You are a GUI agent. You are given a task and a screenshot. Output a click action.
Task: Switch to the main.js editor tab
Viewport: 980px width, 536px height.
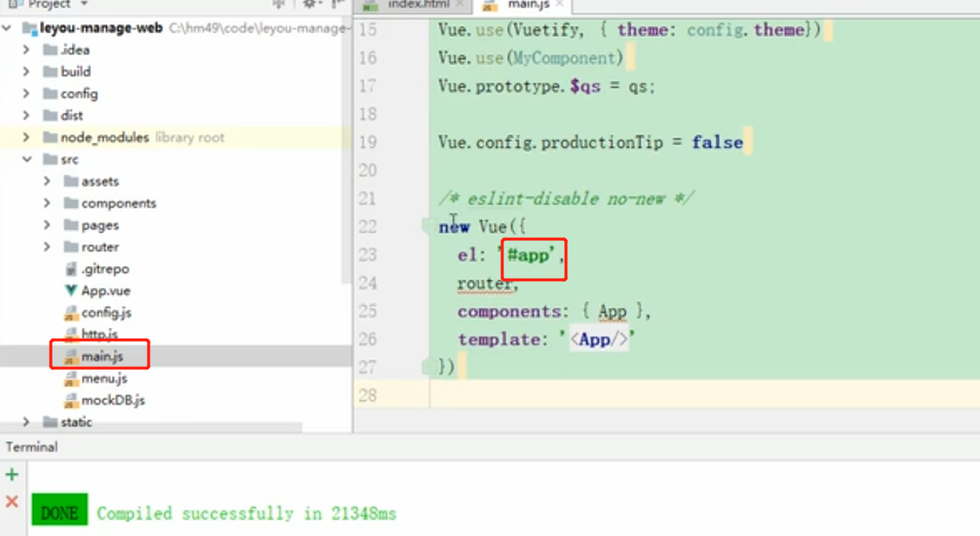523,4
